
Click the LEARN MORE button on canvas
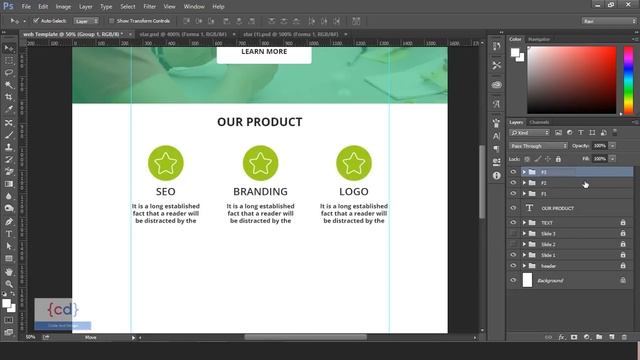(264, 54)
